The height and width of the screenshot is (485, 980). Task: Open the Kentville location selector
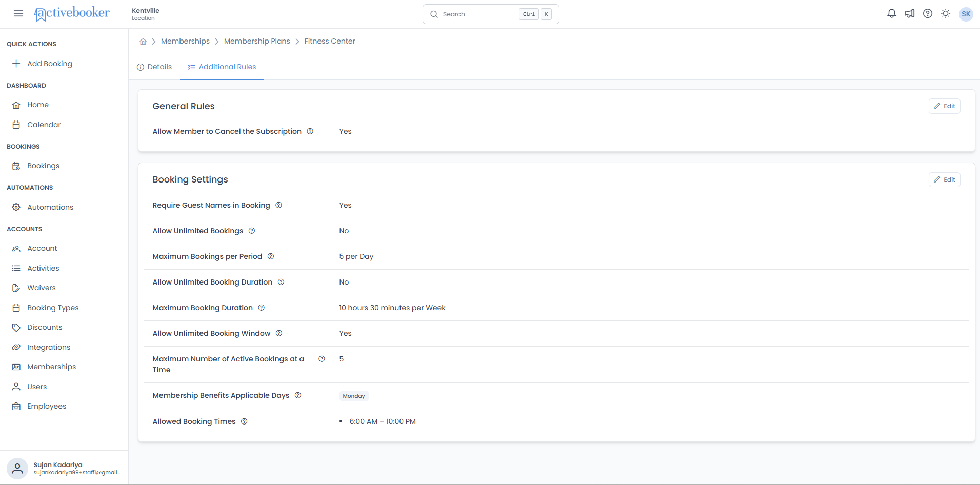[x=146, y=14]
